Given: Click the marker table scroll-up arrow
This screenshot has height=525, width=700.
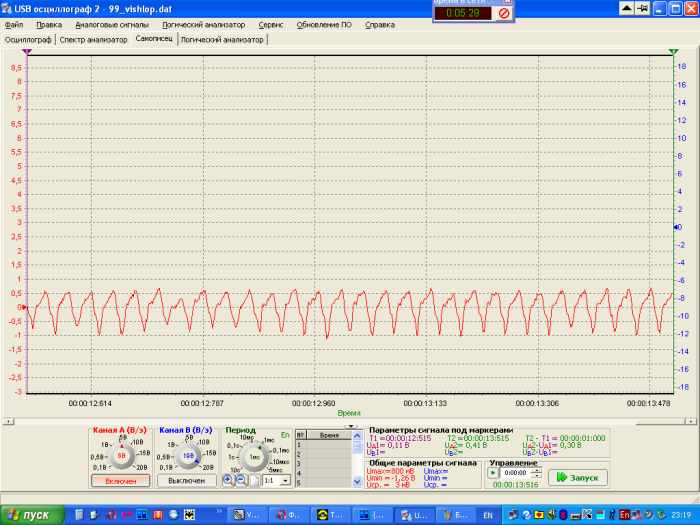Looking at the screenshot, I should tap(357, 435).
